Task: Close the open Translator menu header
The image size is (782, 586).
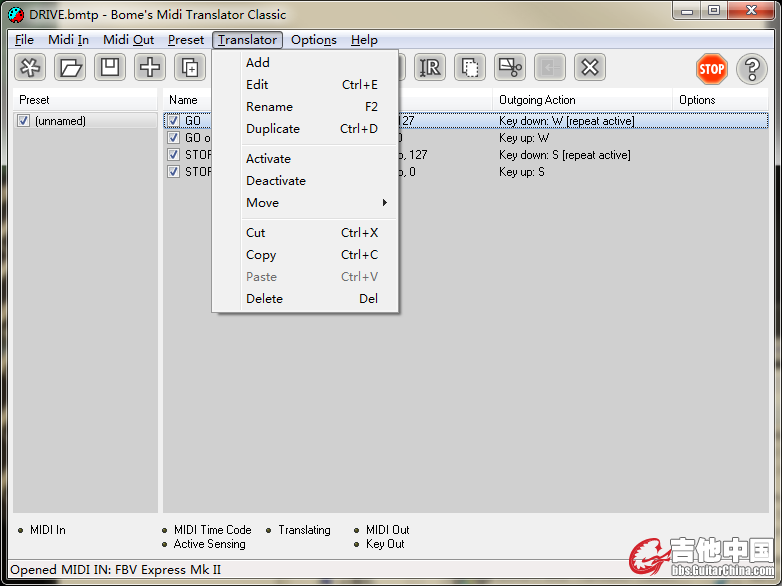Action: [247, 40]
